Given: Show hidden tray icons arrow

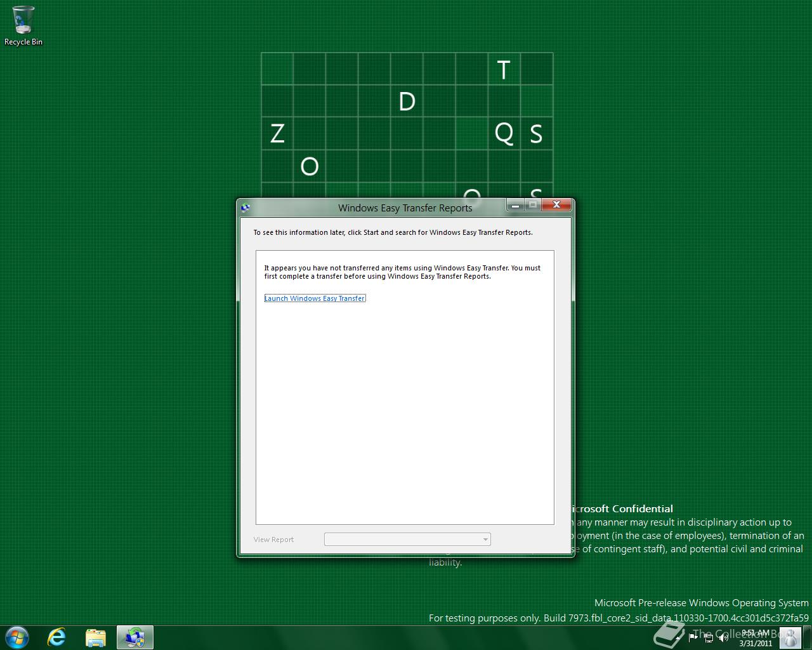Looking at the screenshot, I should tap(678, 639).
